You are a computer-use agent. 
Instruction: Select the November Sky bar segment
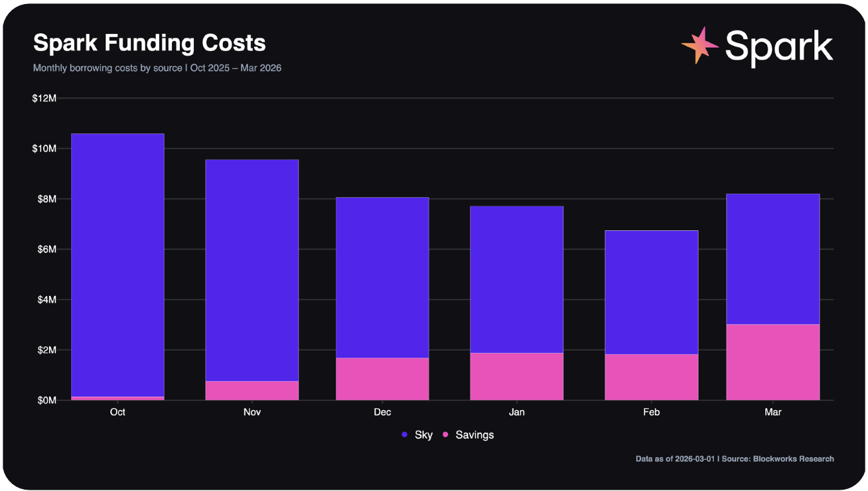pyautogui.click(x=252, y=270)
